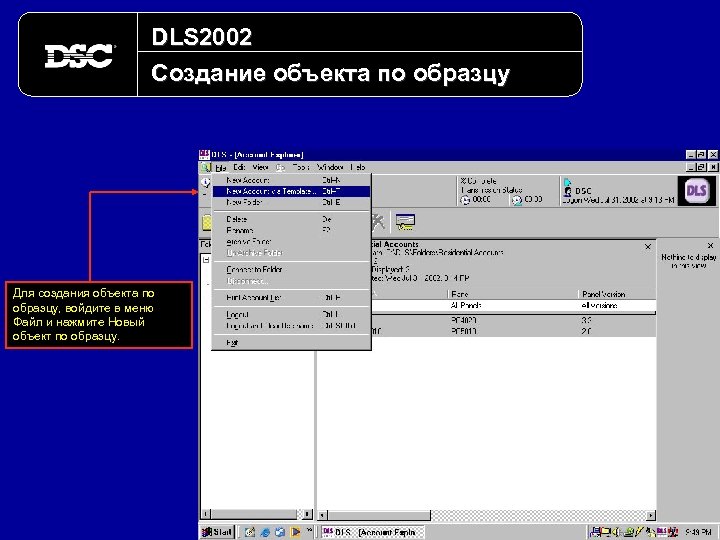Close the 'Nothing to display' side pane
The image size is (720, 540).
click(710, 246)
